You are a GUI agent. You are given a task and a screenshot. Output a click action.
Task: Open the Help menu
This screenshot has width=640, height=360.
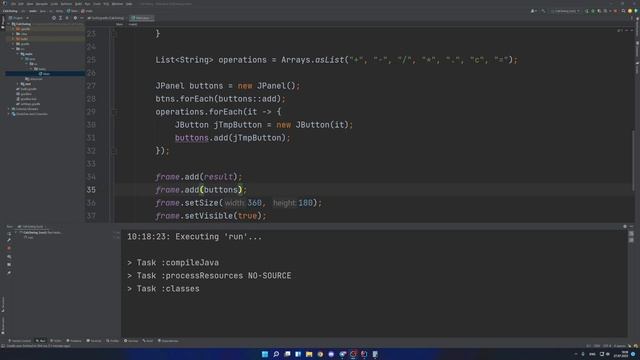point(129,4)
